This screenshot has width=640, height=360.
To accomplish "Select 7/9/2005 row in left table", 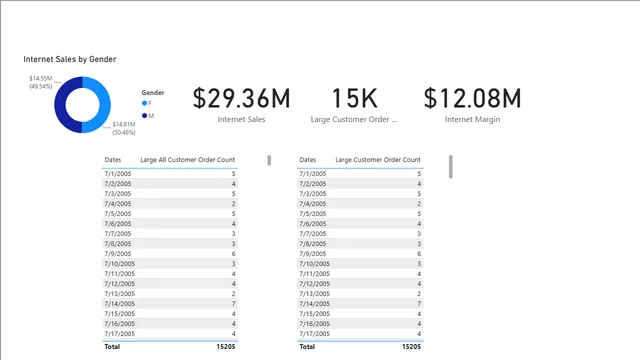I will [x=170, y=254].
